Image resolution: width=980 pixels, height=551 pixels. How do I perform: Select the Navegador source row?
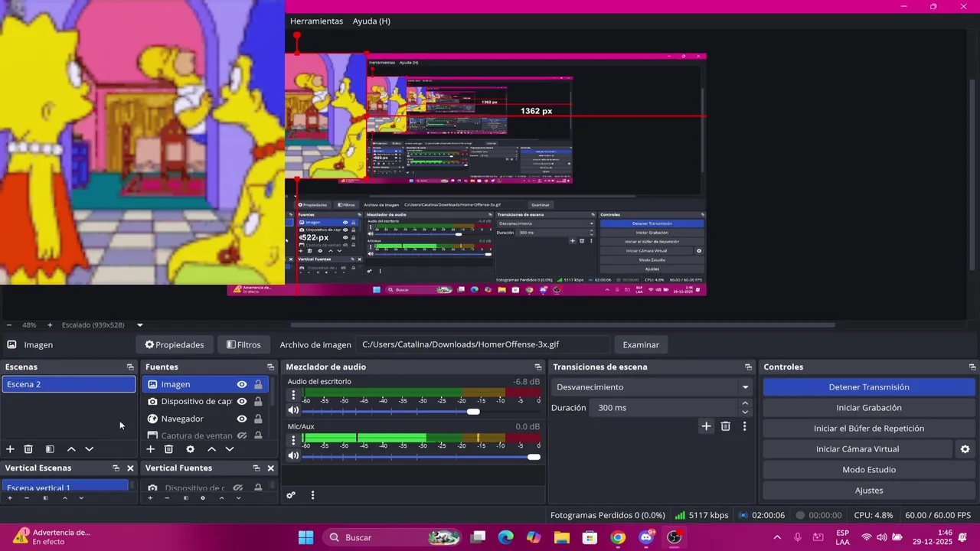pyautogui.click(x=205, y=419)
